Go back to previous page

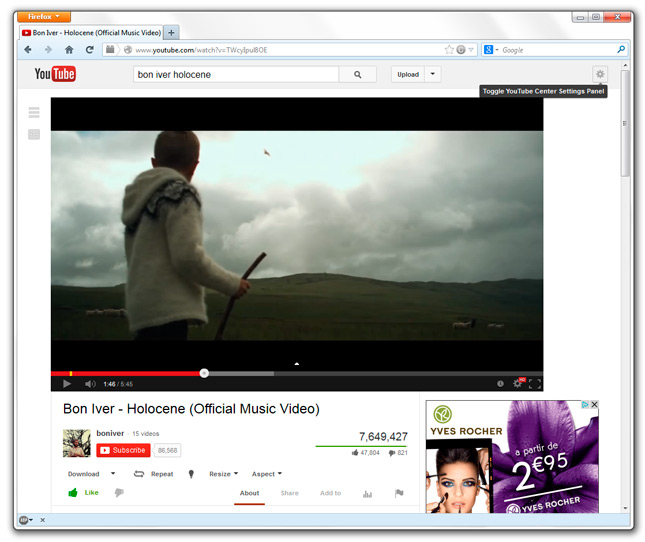pos(28,50)
